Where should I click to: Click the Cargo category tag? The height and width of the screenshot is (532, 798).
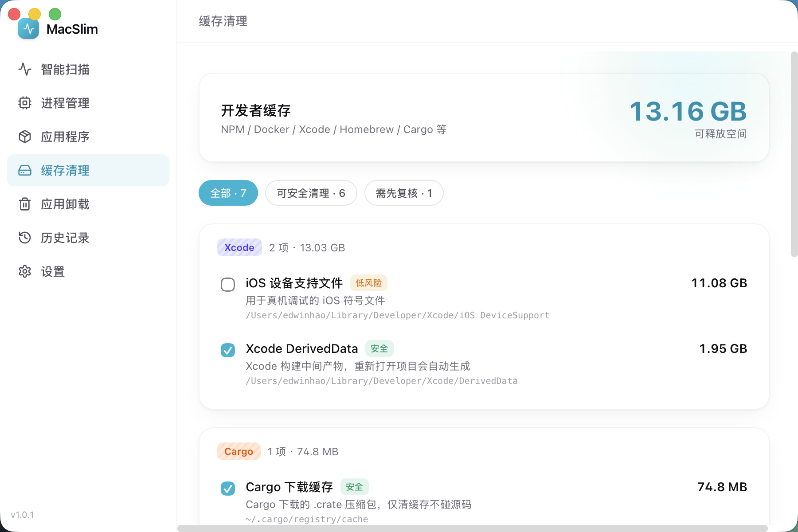click(239, 451)
